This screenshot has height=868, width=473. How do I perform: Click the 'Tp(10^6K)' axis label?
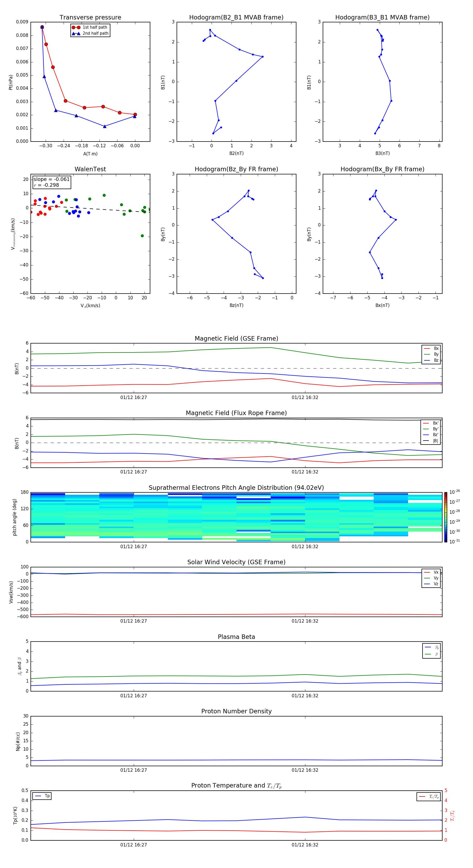16,815
